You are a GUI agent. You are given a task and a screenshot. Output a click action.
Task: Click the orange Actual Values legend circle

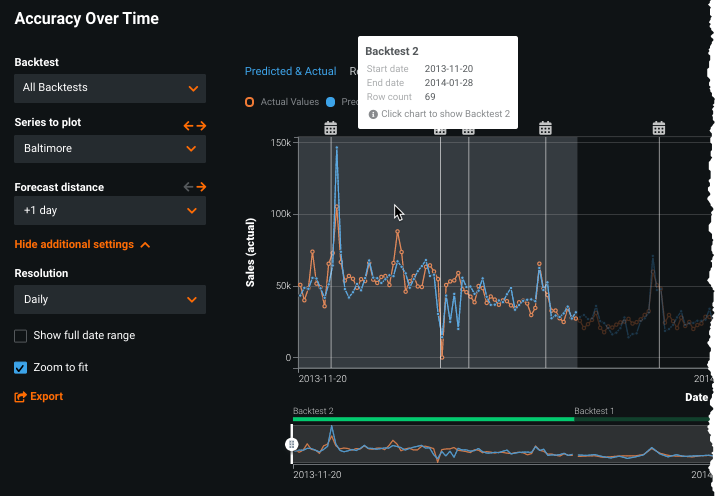click(250, 101)
